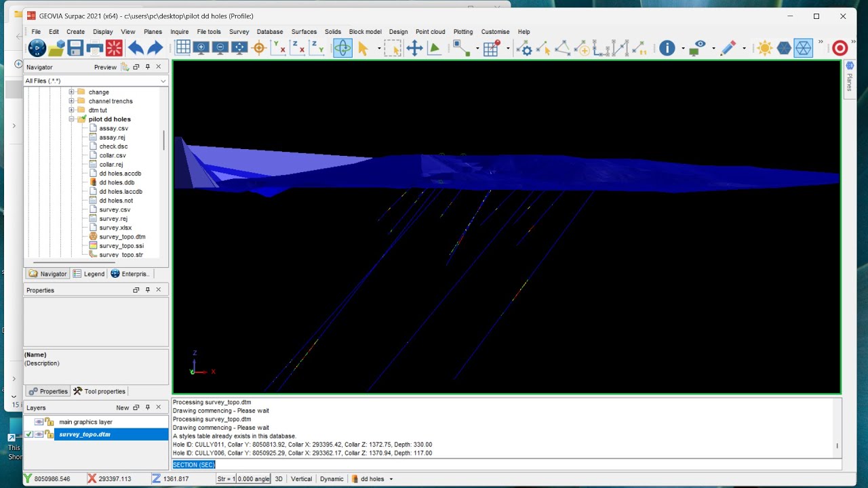Image resolution: width=868 pixels, height=488 pixels.
Task: Toggle visibility eye of survey_topo.dtm layer
Action: point(39,434)
